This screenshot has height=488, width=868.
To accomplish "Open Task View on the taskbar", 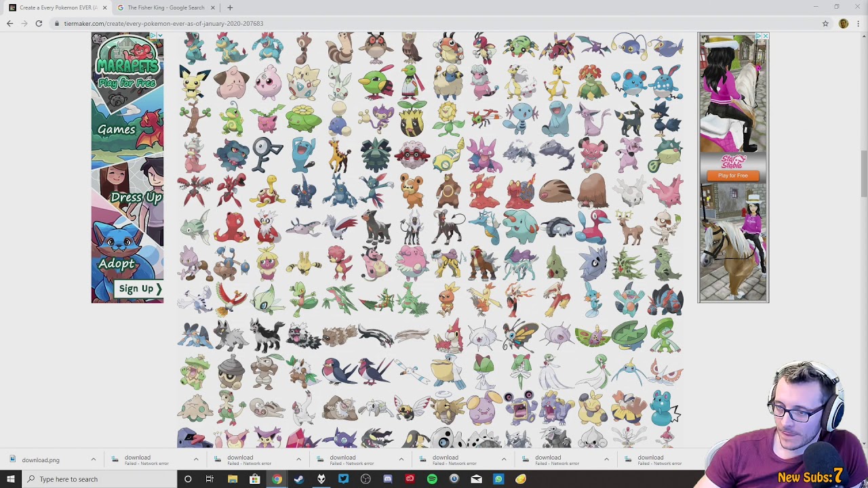I will (210, 479).
